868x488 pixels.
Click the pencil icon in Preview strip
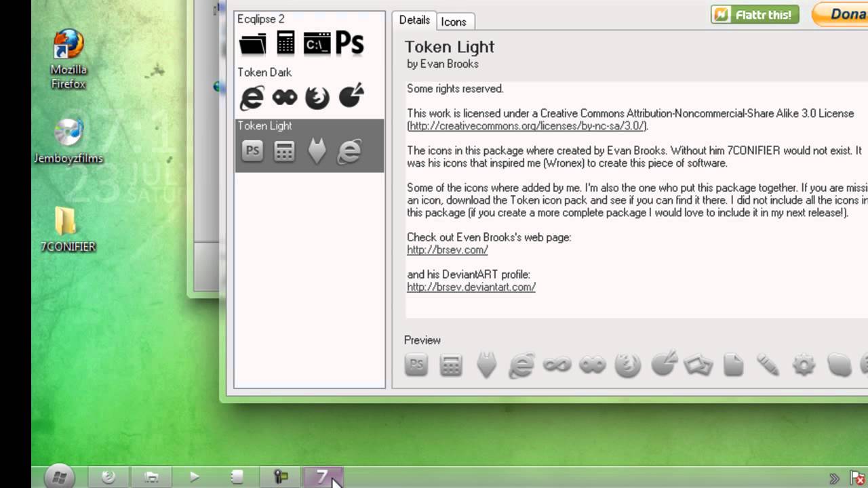(768, 365)
